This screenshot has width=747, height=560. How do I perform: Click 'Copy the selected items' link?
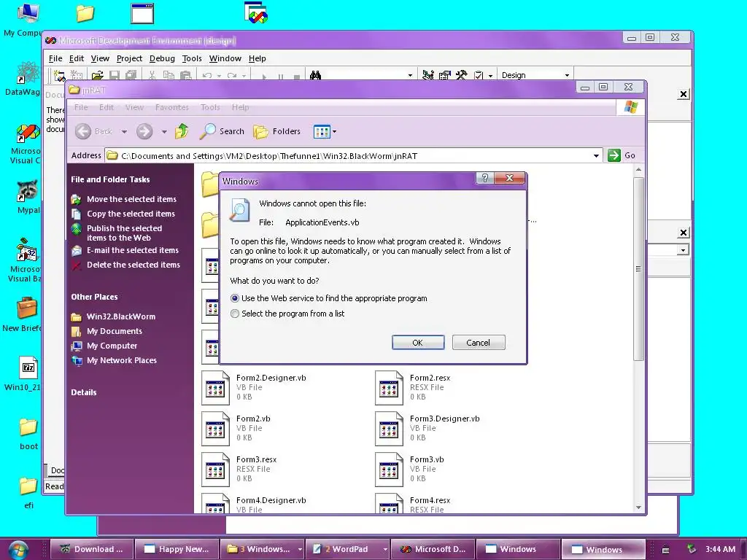[131, 214]
